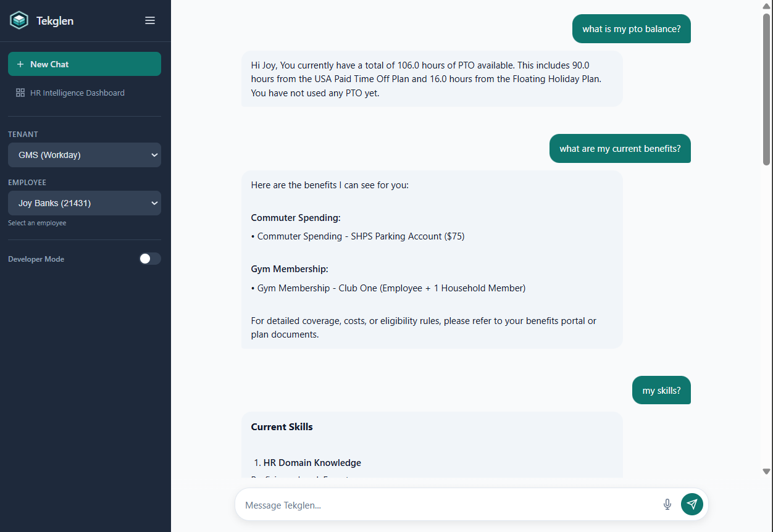Click the chevron on the Tenant selector
The width and height of the screenshot is (773, 532).
pos(154,155)
